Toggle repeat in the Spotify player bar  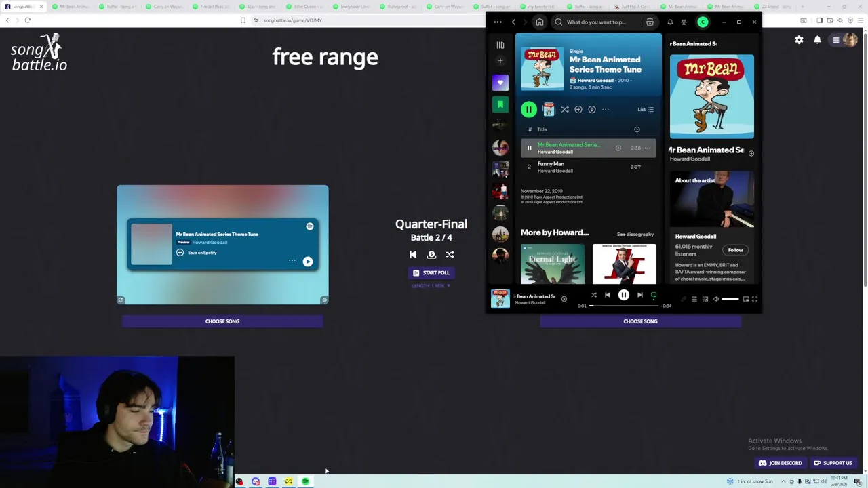click(654, 295)
